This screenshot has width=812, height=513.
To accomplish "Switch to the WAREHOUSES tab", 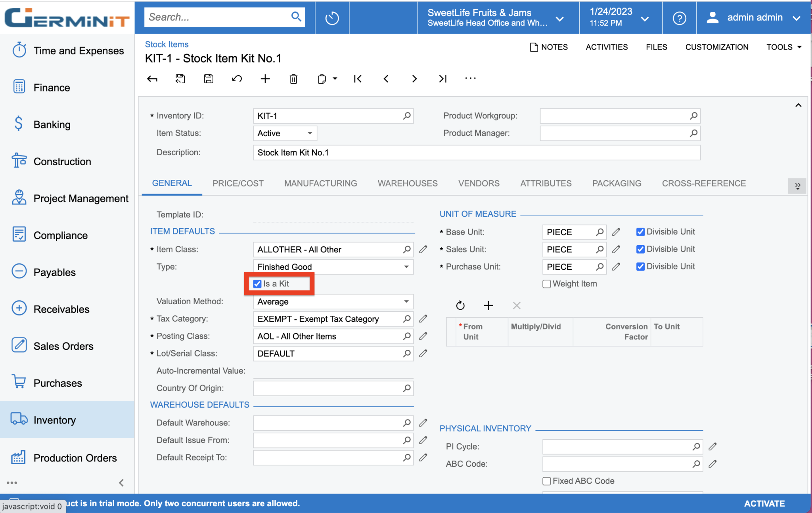I will (407, 183).
